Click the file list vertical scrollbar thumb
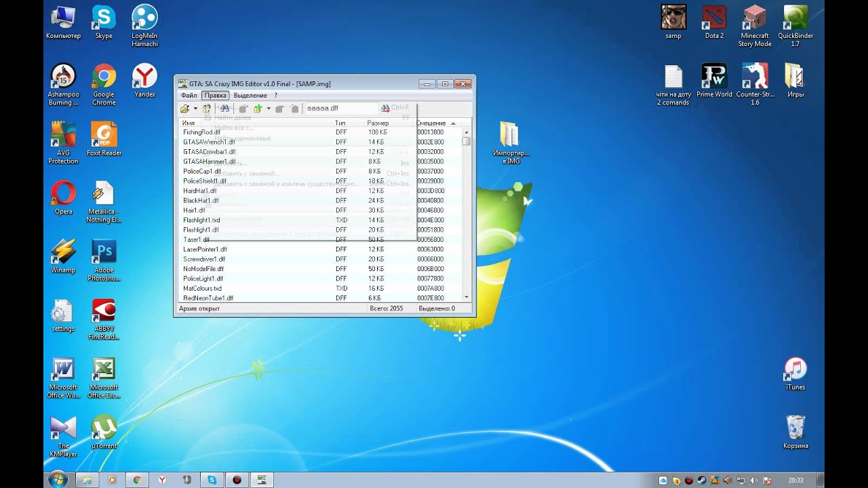The width and height of the screenshot is (868, 488). [467, 142]
